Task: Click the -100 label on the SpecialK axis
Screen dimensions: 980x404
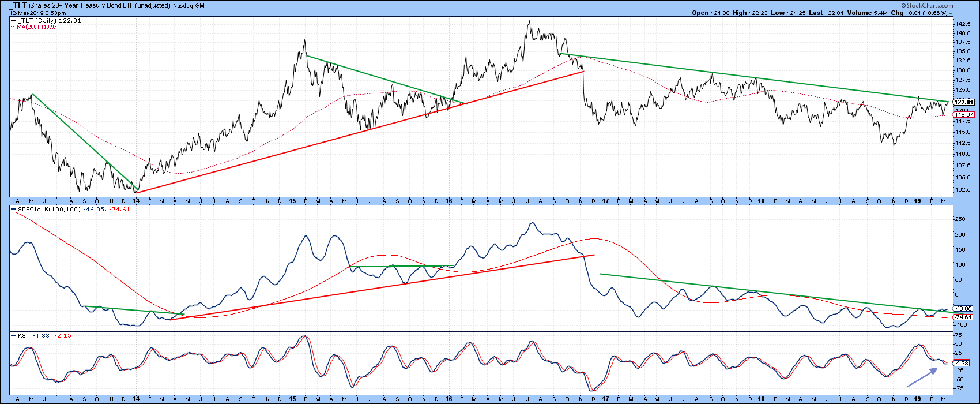Action: point(961,325)
